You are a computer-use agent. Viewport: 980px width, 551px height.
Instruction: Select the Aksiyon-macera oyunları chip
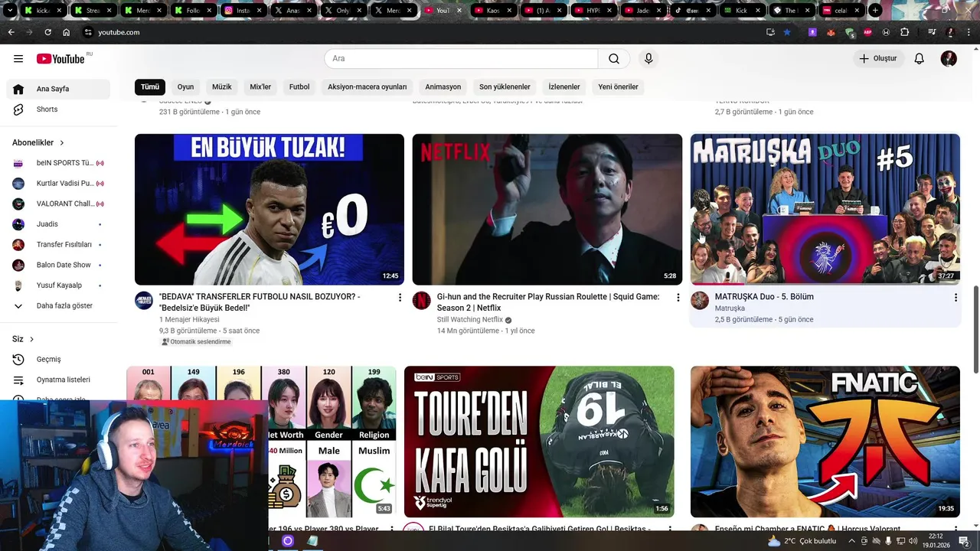coord(367,86)
